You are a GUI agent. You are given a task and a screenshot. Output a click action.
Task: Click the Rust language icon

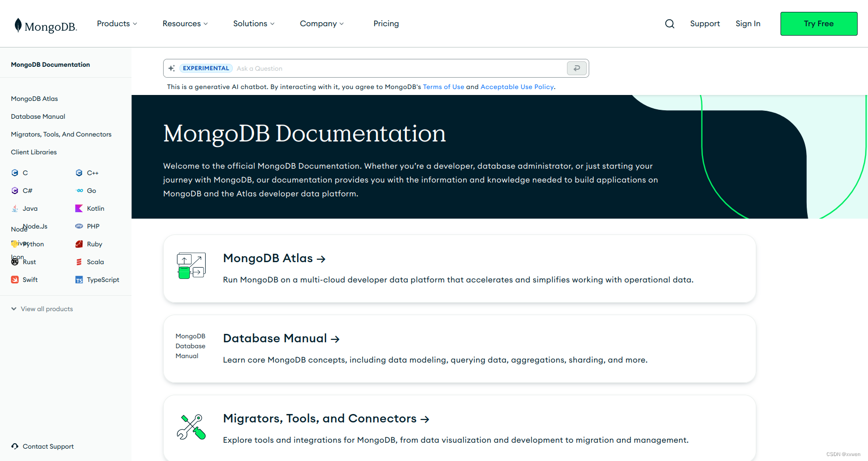tap(15, 262)
